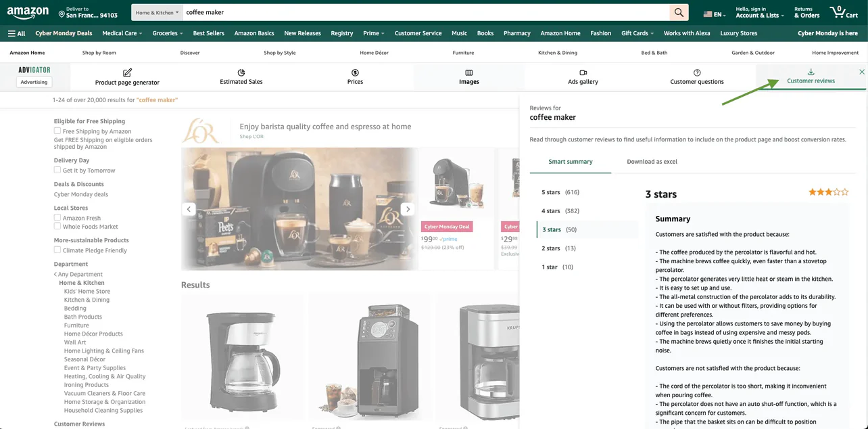The width and height of the screenshot is (868, 429).
Task: Open Returns & Orders
Action: point(806,12)
